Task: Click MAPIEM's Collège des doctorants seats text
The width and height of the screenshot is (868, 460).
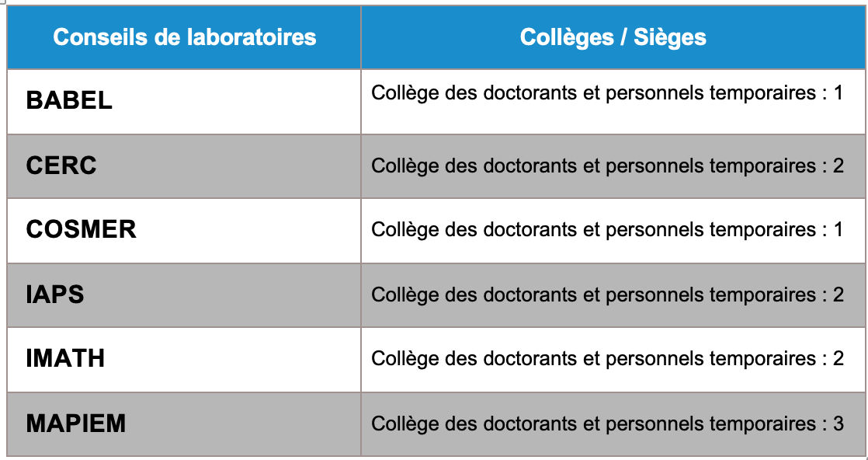Action: 607,423
